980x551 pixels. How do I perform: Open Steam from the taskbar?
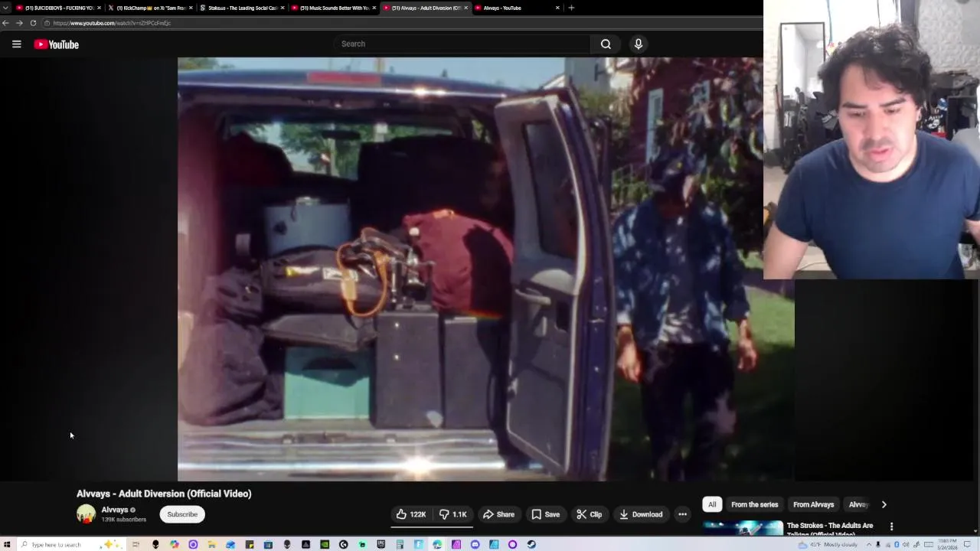531,544
